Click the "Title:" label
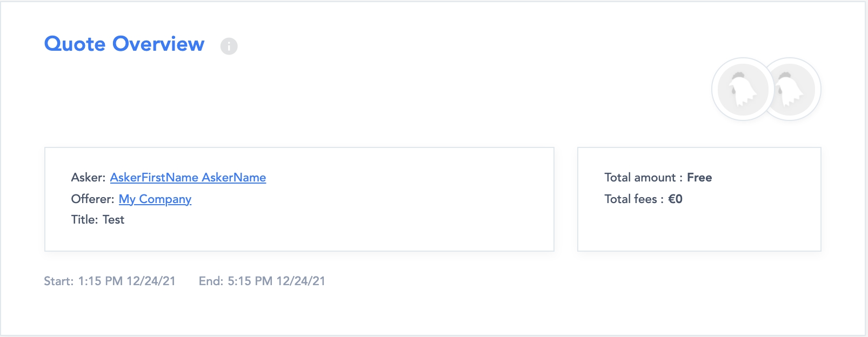This screenshot has width=868, height=337. (84, 220)
